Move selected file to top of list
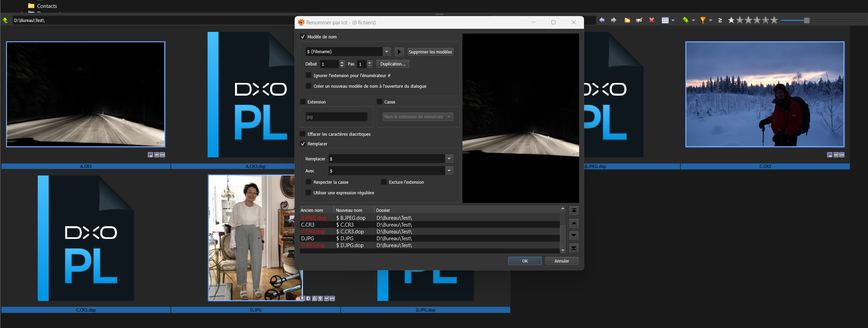This screenshot has height=328, width=868. (x=574, y=210)
